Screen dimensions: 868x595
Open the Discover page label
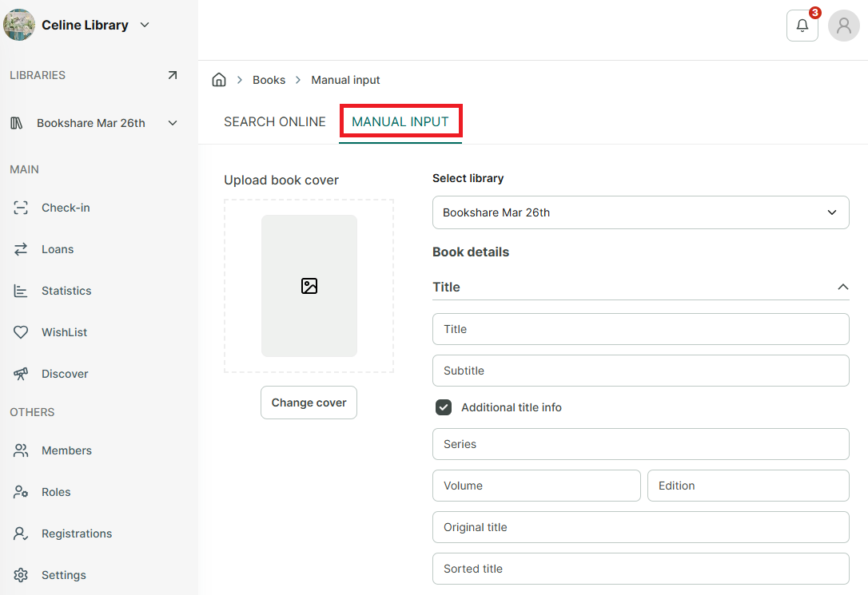pos(65,374)
